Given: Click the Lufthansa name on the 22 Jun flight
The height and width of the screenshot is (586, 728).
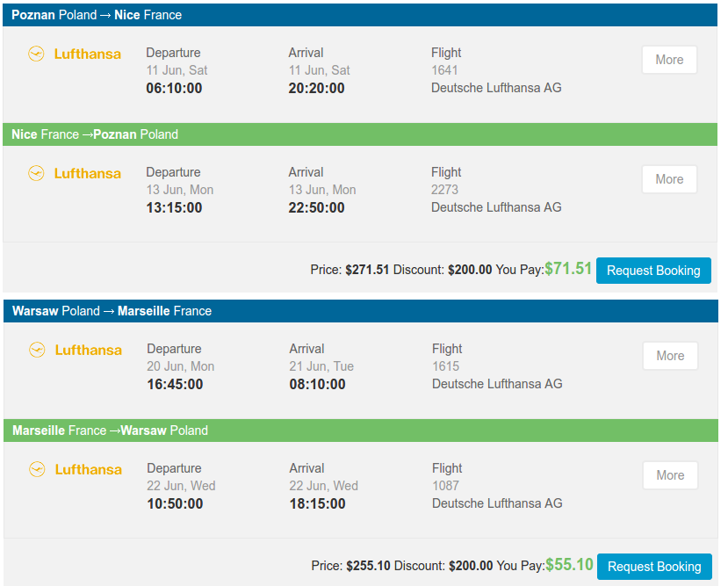Looking at the screenshot, I should [88, 469].
